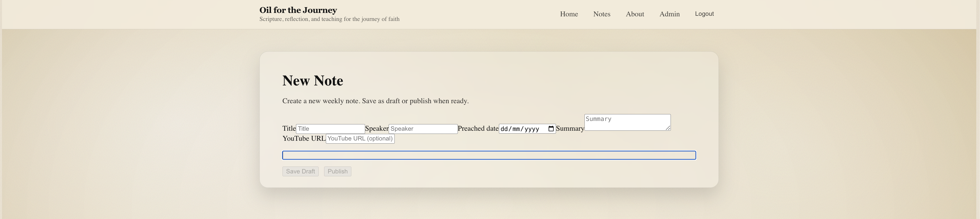980x219 pixels.
Task: Click the New Note heading
Action: tap(312, 81)
